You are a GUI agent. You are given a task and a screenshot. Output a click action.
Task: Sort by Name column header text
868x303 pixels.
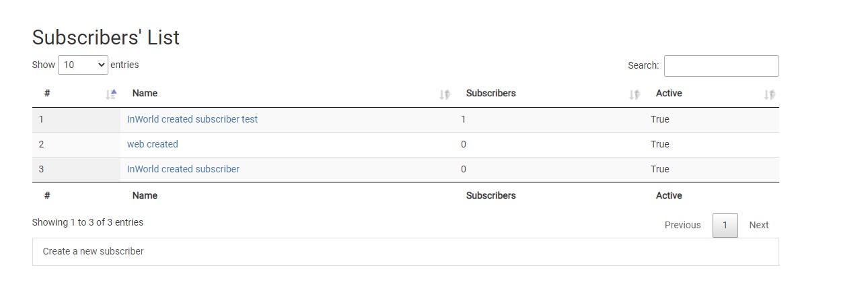click(x=145, y=94)
